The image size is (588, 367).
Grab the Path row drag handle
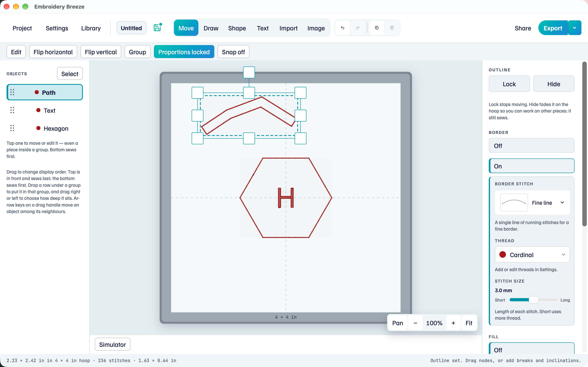tap(12, 92)
